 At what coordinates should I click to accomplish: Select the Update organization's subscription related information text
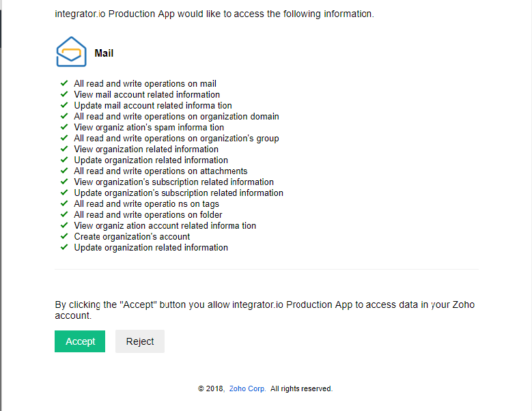[x=178, y=193]
